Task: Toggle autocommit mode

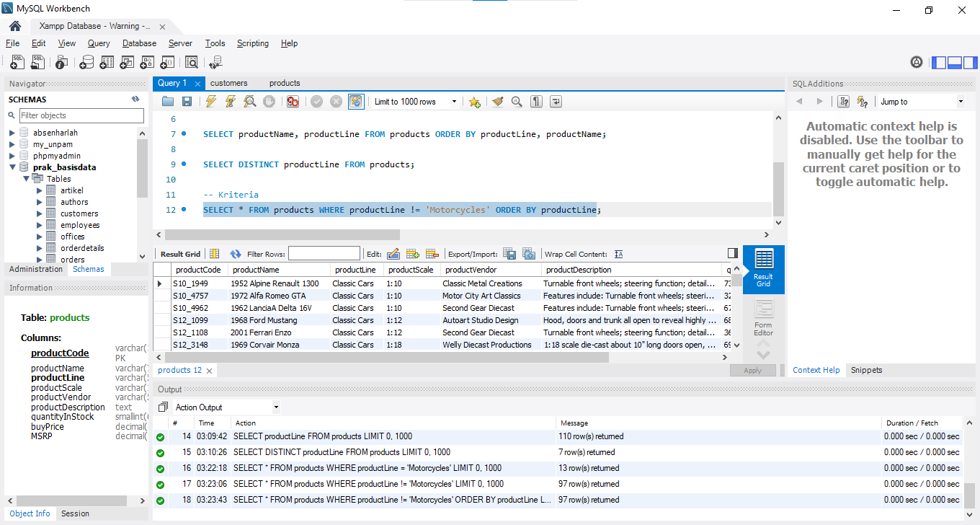Action: [x=356, y=102]
